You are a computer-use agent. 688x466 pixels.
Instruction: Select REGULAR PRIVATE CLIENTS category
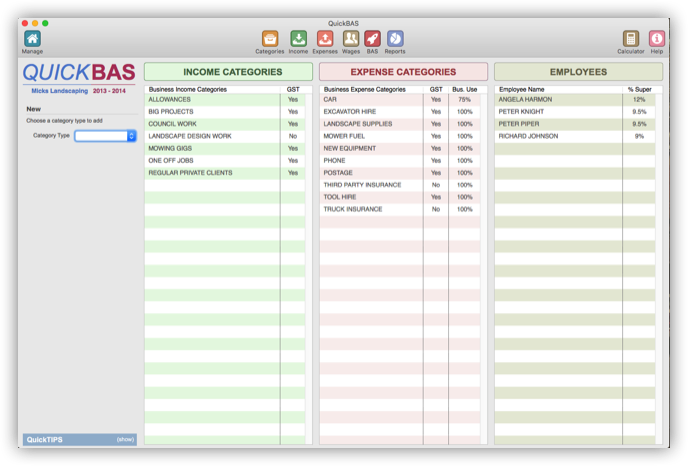click(x=225, y=173)
